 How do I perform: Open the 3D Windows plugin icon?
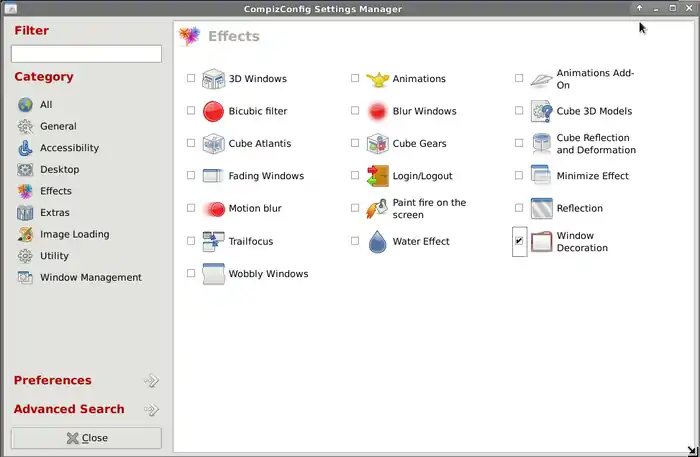click(x=213, y=79)
